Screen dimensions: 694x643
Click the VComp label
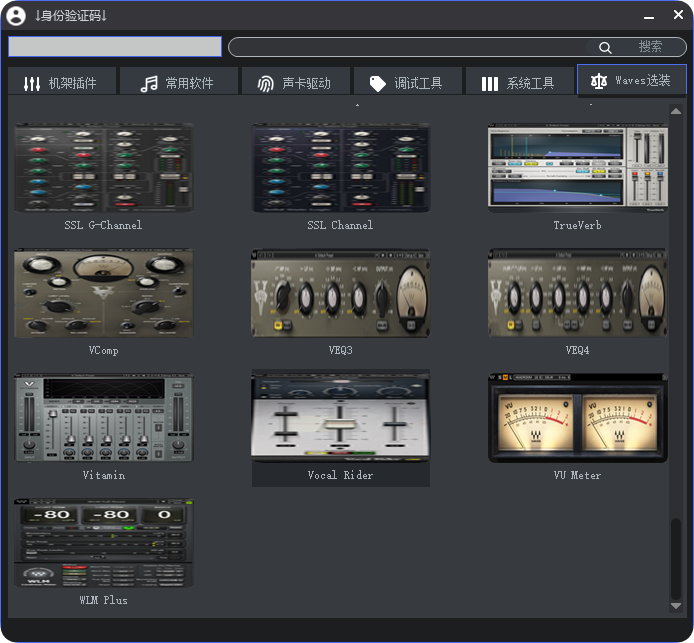(104, 350)
